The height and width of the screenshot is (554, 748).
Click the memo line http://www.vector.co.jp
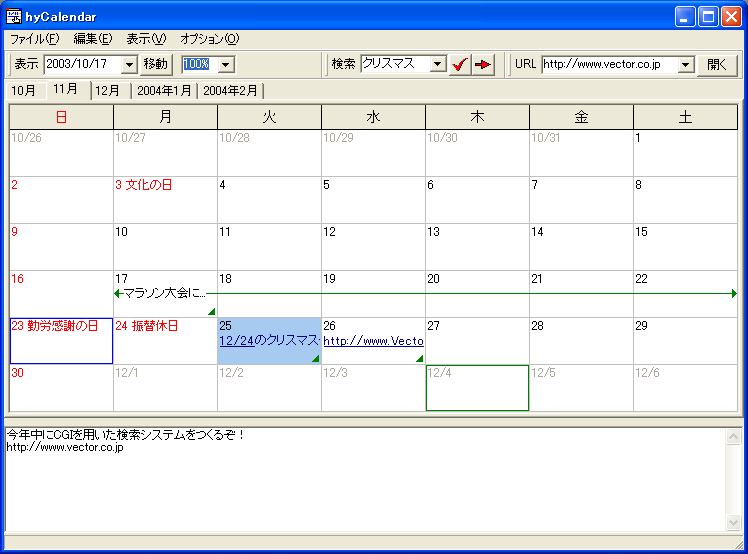click(x=65, y=447)
